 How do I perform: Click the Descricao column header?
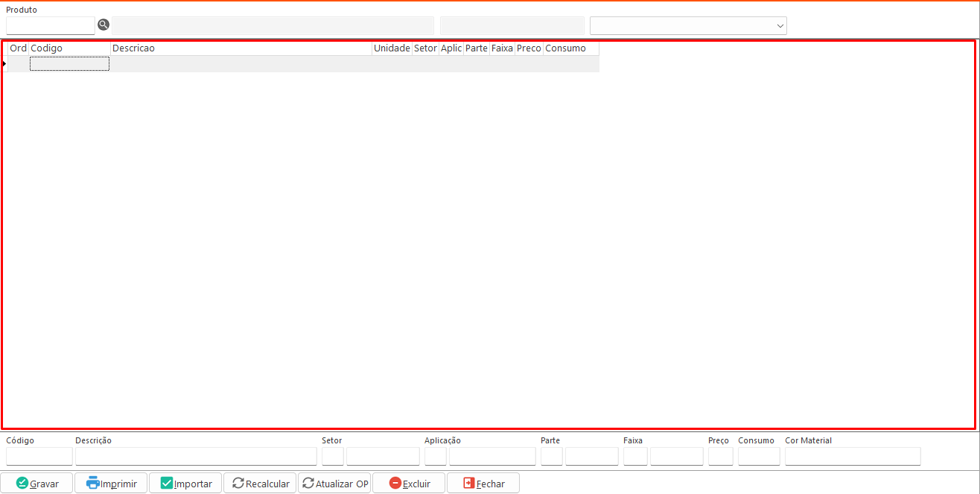(241, 48)
